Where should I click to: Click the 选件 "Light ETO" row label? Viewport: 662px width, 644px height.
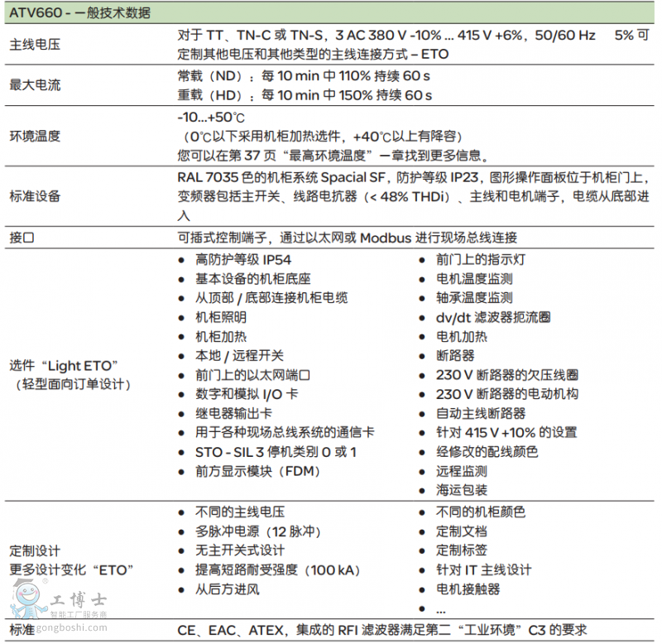(x=65, y=365)
